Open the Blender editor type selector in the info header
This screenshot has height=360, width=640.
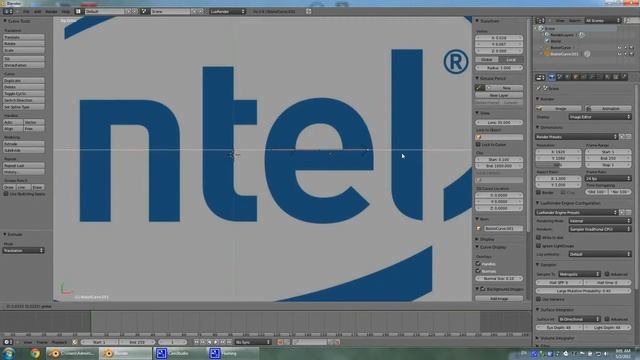(8, 11)
